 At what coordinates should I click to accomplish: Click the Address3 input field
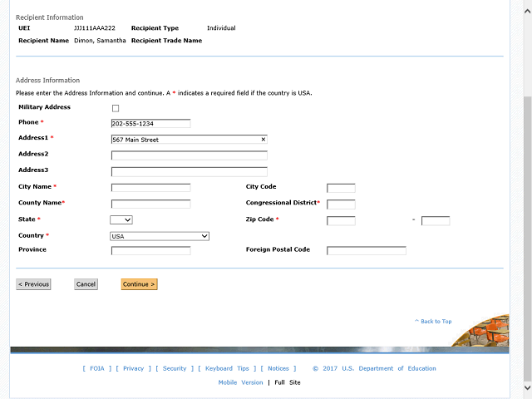point(189,172)
